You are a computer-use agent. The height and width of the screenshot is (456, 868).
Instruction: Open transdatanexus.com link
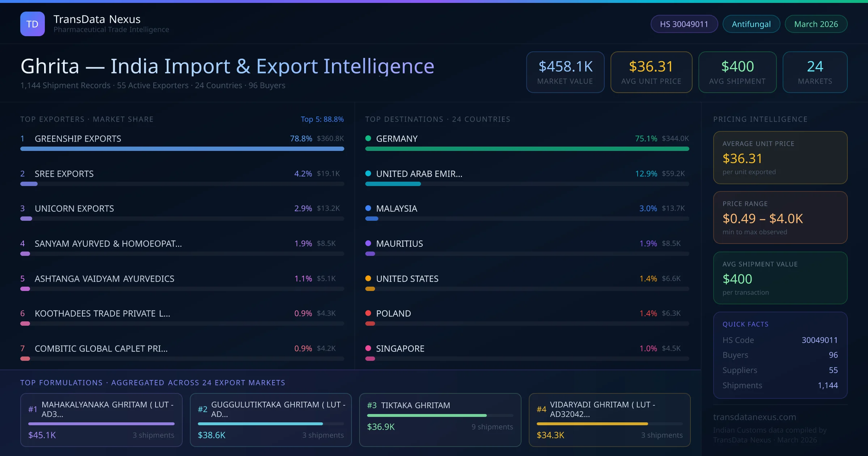click(754, 417)
